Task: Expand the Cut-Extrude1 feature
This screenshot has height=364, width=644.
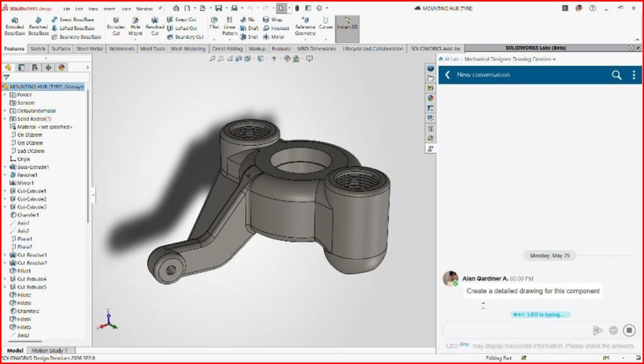Action: tap(5, 191)
